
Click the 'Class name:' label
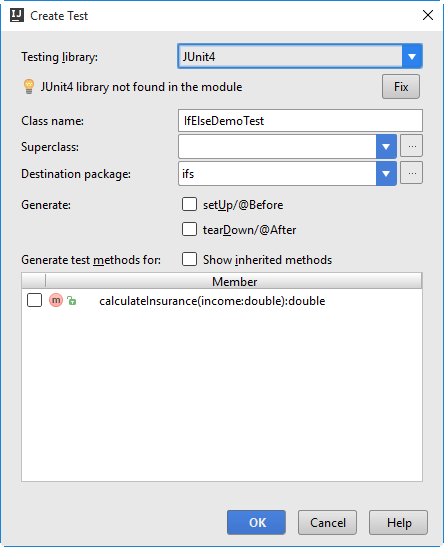coord(52,121)
